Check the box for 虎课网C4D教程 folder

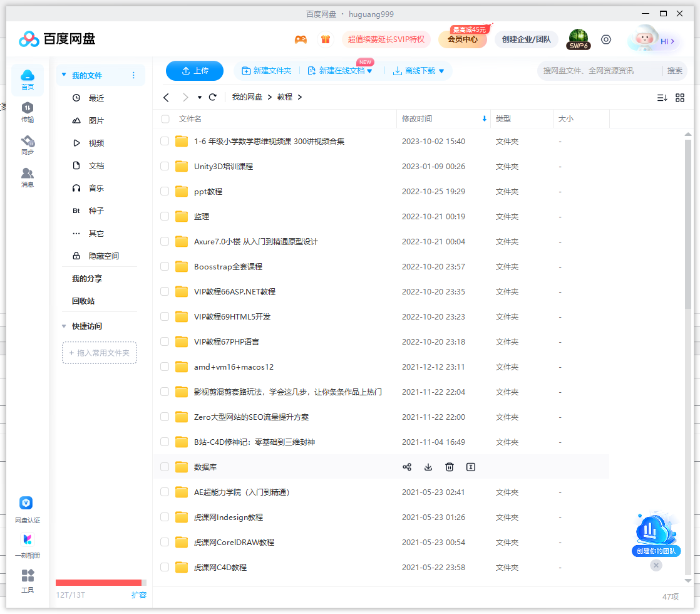click(165, 567)
